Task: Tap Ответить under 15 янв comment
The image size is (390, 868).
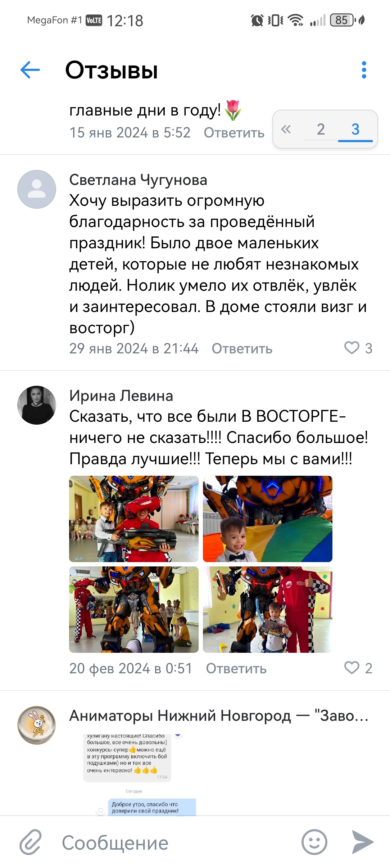Action: pyautogui.click(x=234, y=132)
